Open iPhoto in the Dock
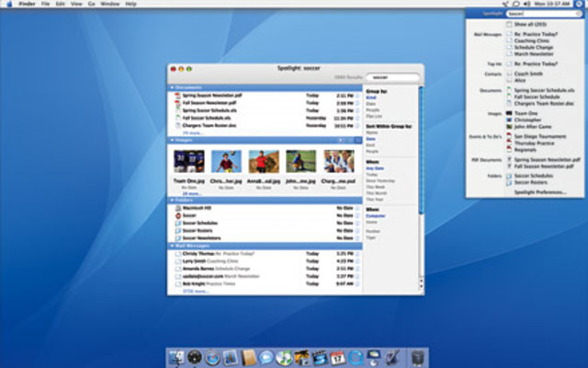This screenshot has height=368, width=588. point(302,358)
